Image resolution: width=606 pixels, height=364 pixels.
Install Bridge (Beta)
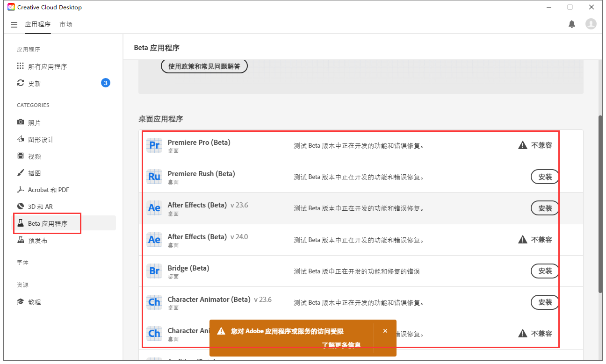coord(545,271)
